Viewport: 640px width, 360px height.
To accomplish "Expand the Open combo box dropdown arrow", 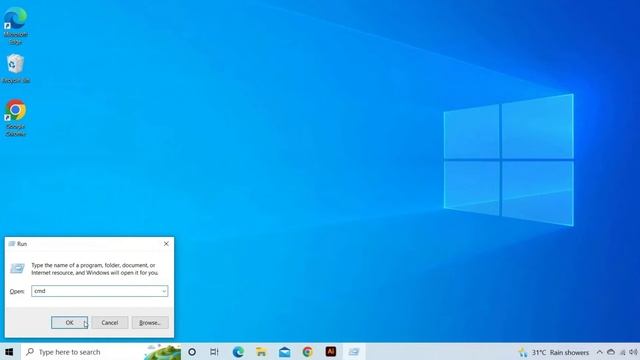I will click(164, 291).
